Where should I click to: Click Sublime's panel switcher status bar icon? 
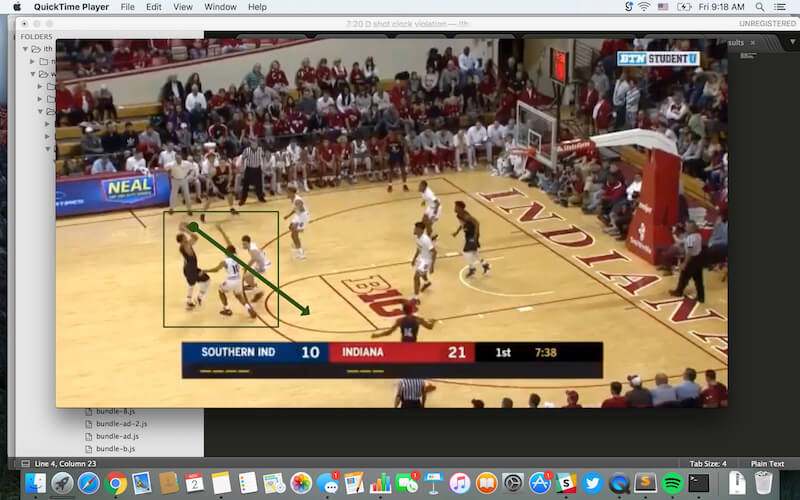(x=25, y=464)
